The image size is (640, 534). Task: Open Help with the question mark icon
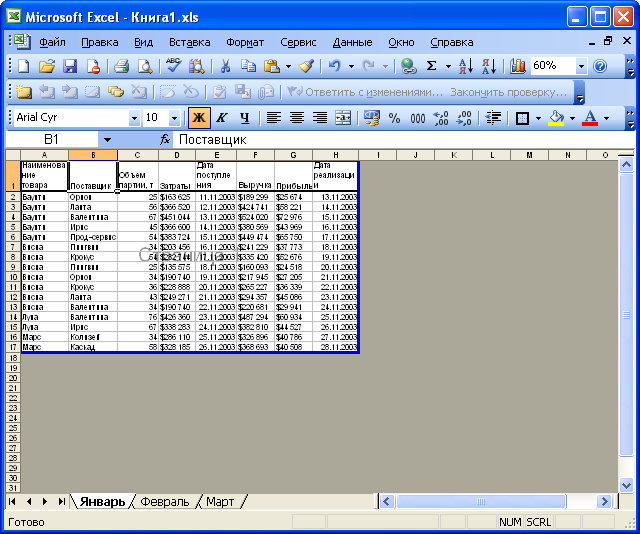click(600, 66)
